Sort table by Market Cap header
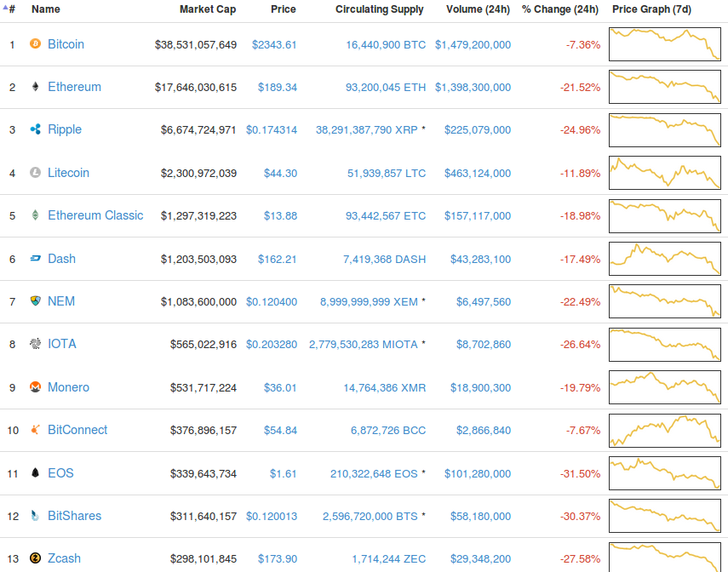The height and width of the screenshot is (572, 728). (208, 9)
